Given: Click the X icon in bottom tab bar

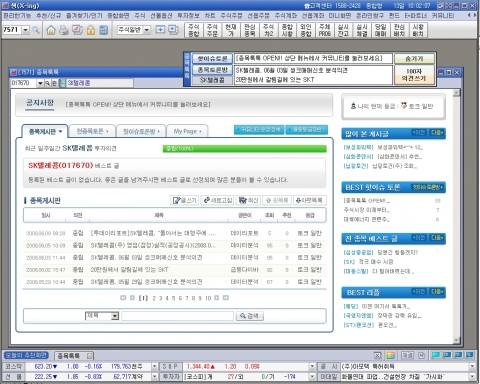Looking at the screenshot, I should tap(377, 355).
